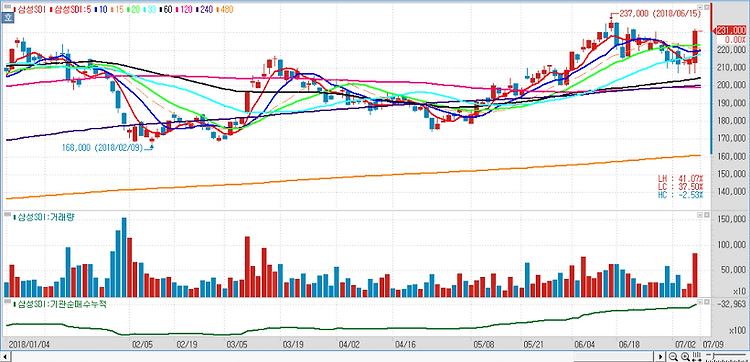Click the 50,000 volume axis label
The image size is (750, 362).
(734, 270)
